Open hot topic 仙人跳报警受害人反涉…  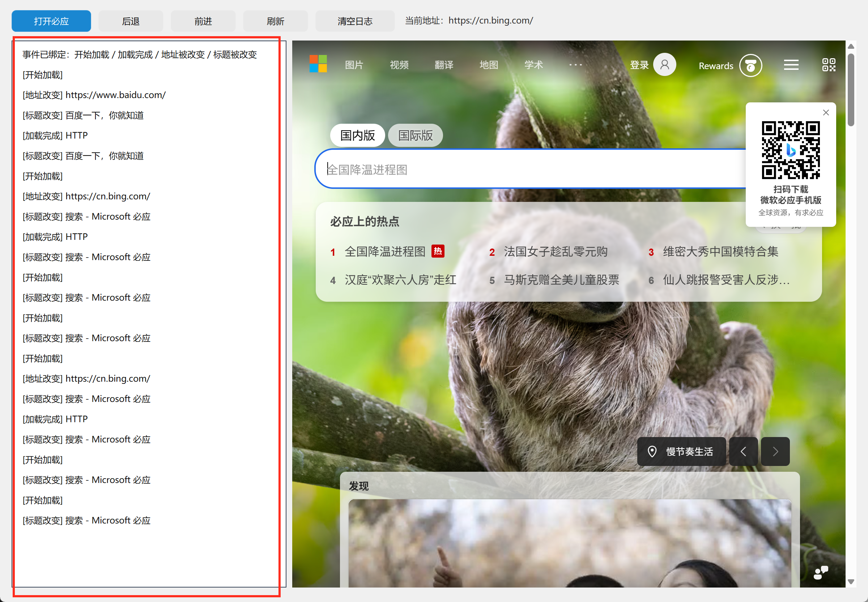(x=726, y=280)
